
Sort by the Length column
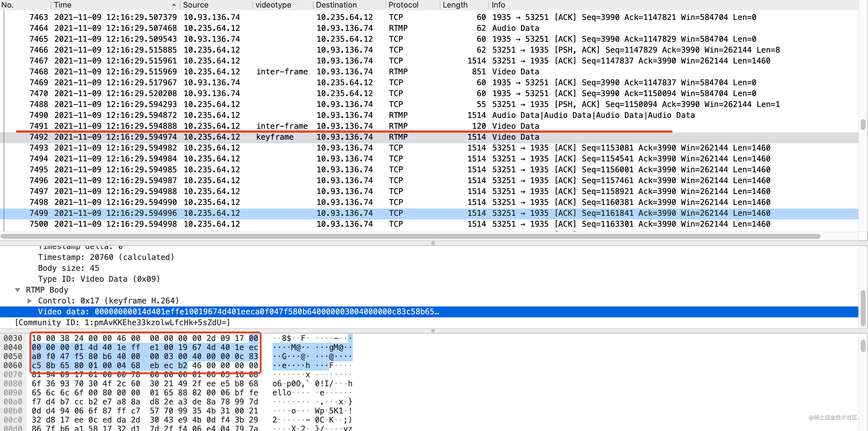click(455, 5)
